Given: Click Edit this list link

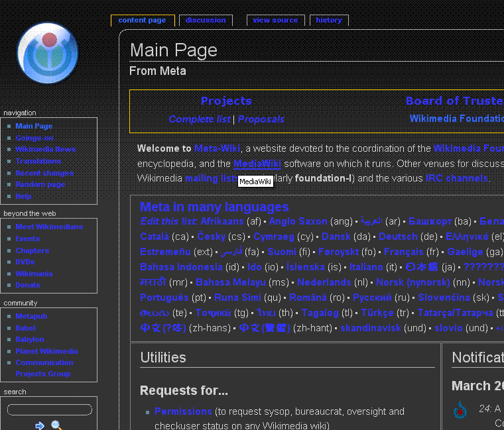Looking at the screenshot, I should click(x=168, y=221).
